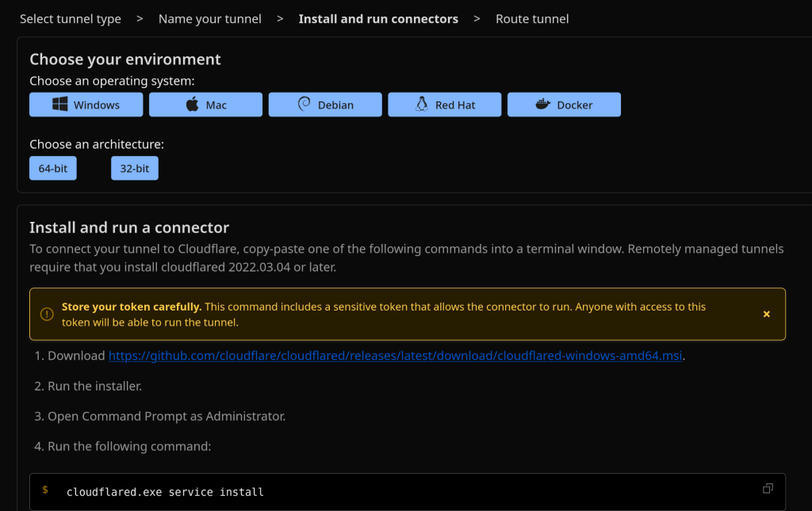
Task: Open the cloudflared-windows-amd64.msi download link
Action: (x=395, y=356)
